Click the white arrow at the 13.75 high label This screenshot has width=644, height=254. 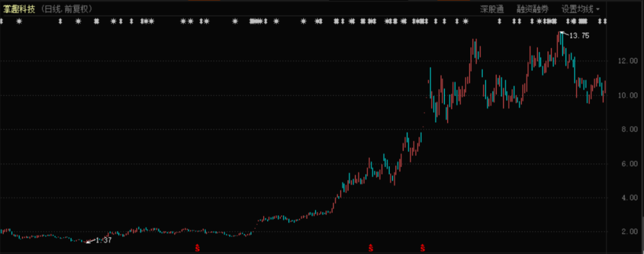click(x=563, y=33)
